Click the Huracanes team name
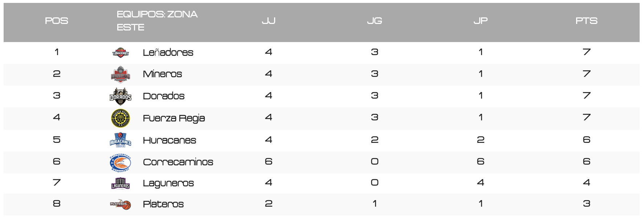Viewport: 644px width, 219px height. (170, 140)
